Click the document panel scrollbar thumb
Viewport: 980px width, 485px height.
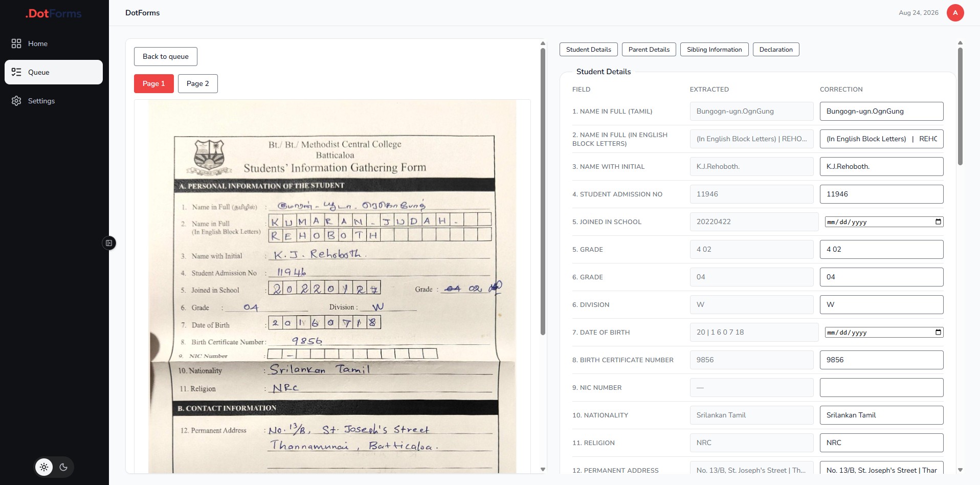tap(543, 191)
